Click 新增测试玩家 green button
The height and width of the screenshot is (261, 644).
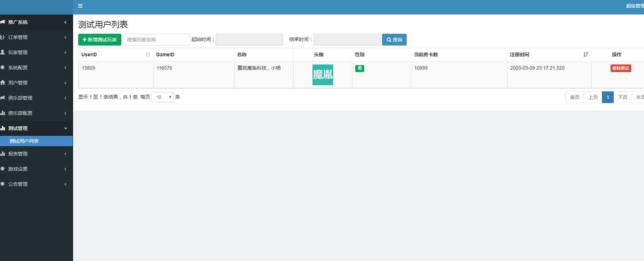(99, 39)
